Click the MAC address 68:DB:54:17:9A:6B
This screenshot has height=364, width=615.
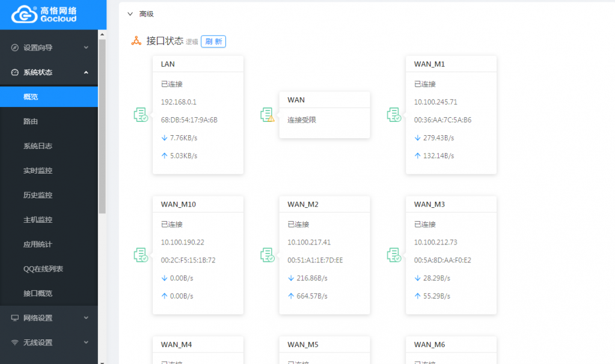point(189,120)
